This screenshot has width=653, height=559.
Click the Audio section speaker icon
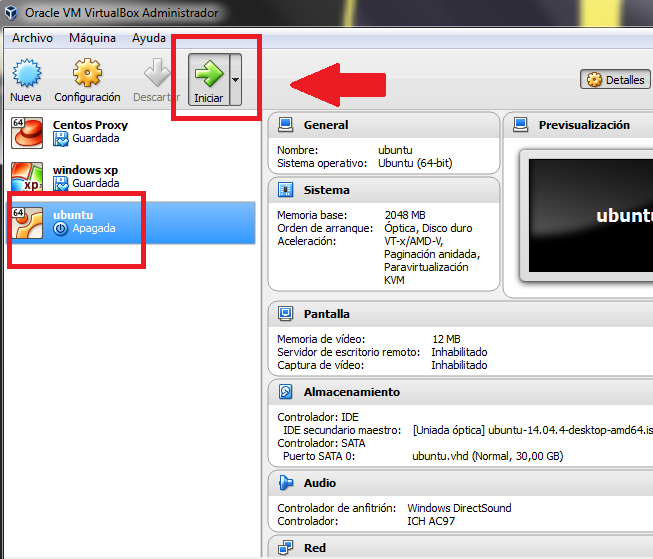pos(286,483)
